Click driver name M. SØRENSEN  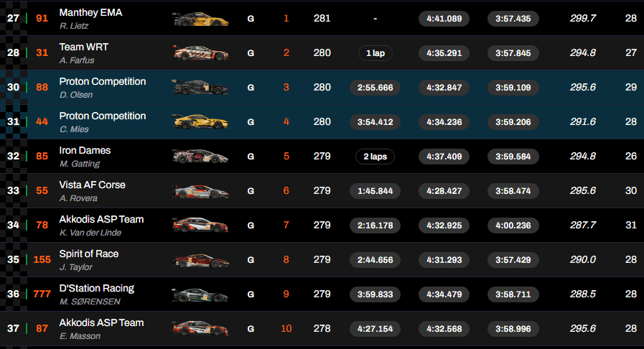[90, 302]
